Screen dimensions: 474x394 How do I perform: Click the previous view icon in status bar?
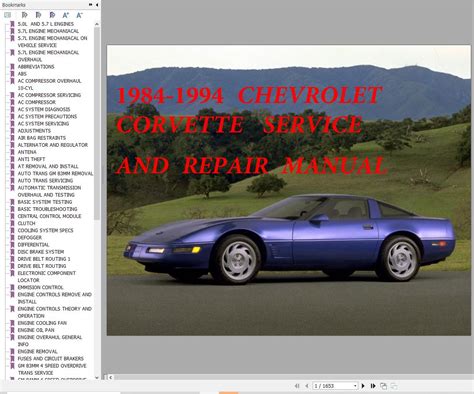(x=383, y=386)
